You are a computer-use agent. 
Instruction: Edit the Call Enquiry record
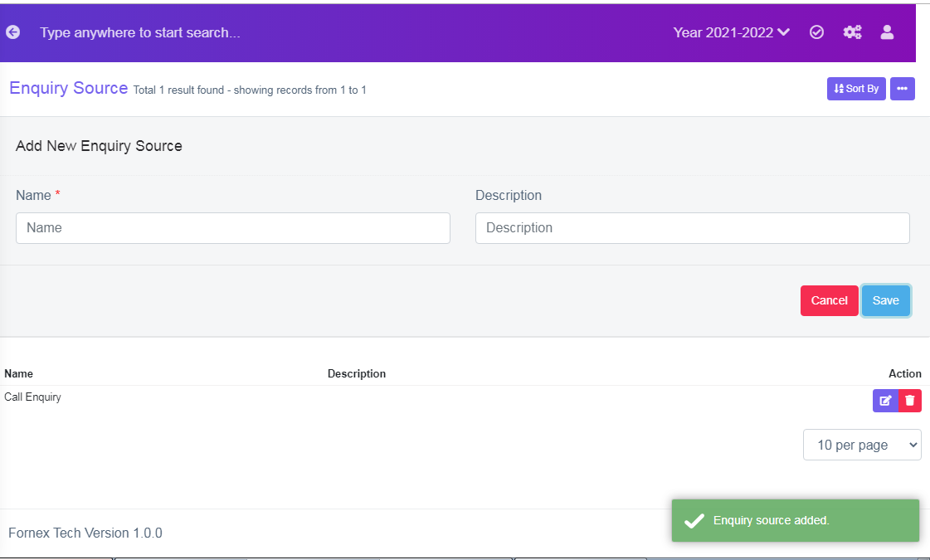[885, 401]
